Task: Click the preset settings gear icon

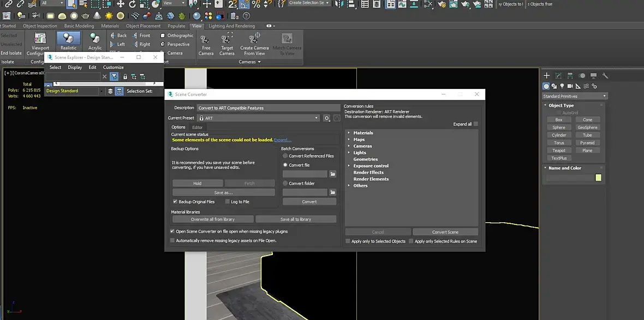Action: [x=326, y=118]
